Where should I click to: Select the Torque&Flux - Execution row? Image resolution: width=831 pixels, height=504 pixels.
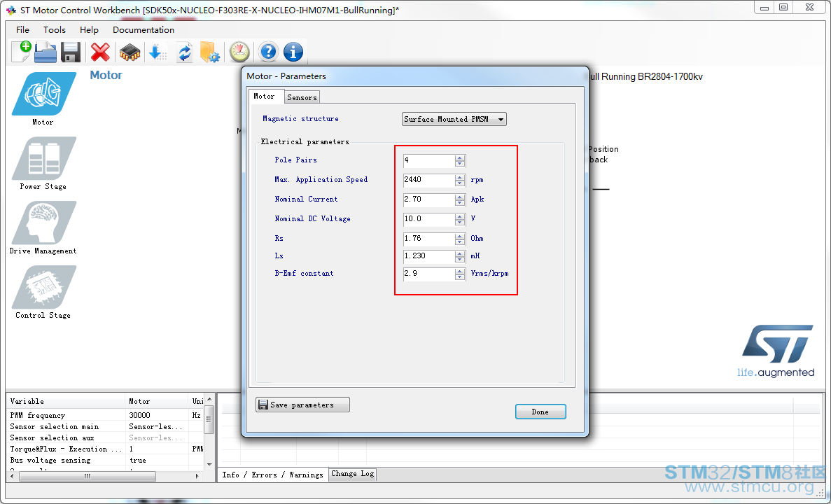coord(106,449)
